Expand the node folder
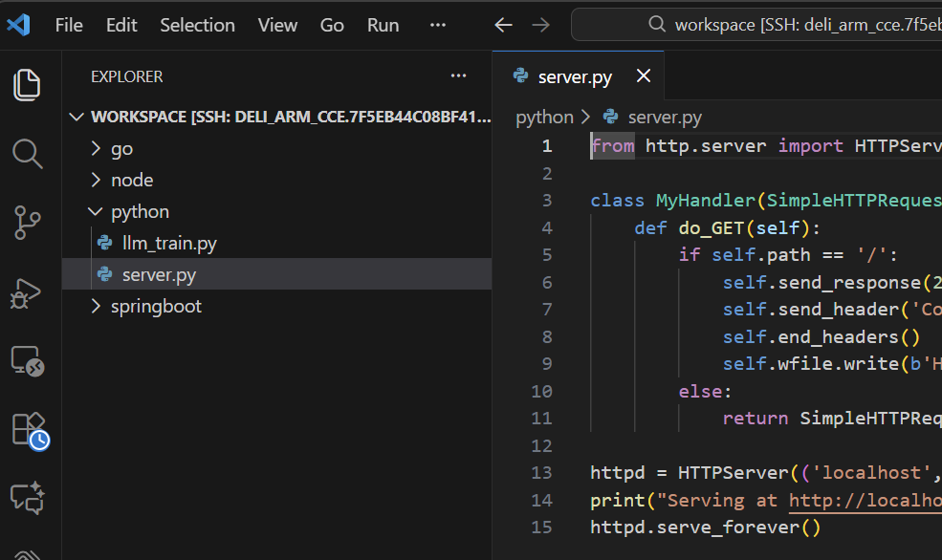This screenshot has height=560, width=942. 131,180
